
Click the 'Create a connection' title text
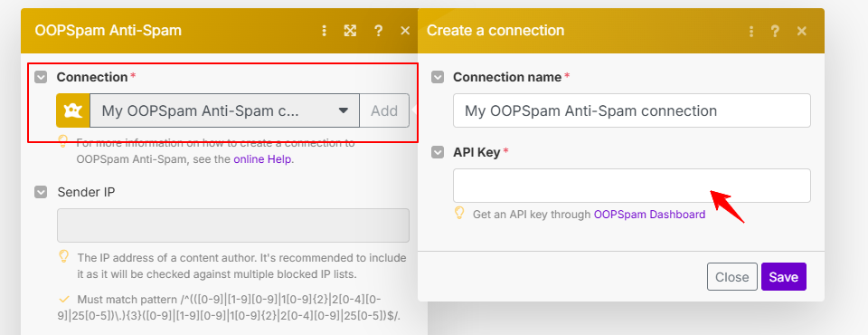pyautogui.click(x=495, y=31)
